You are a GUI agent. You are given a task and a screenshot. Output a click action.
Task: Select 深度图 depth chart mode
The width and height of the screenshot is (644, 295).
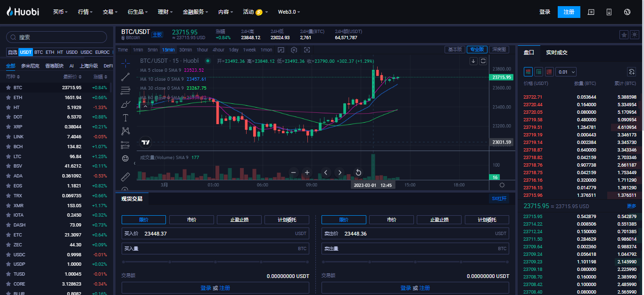pos(499,50)
